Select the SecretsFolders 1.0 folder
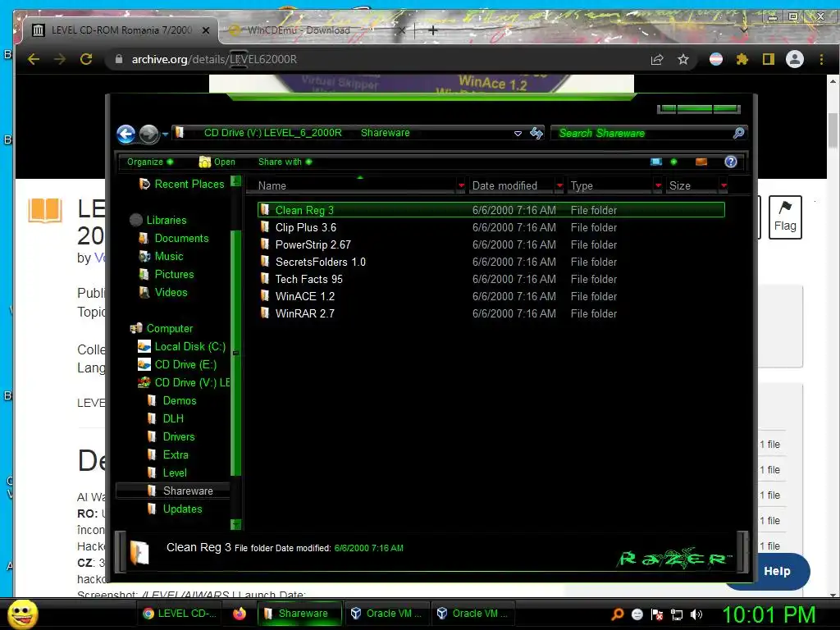This screenshot has height=630, width=840. point(491,262)
